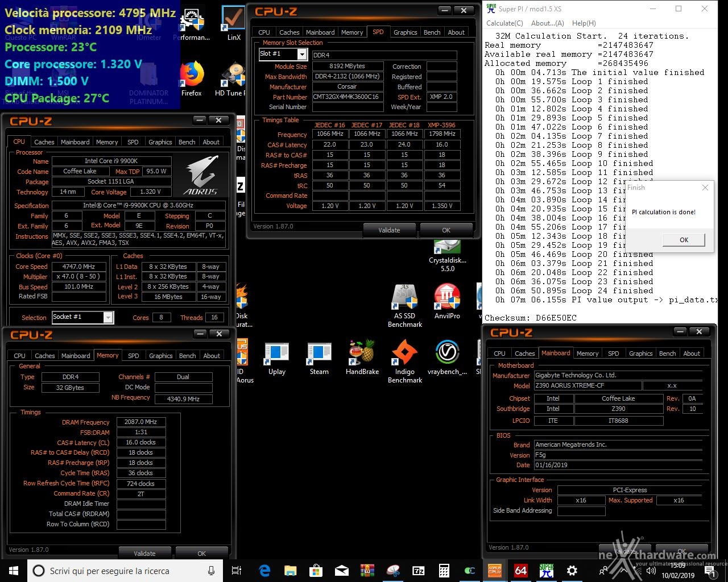Open the Mail app in the taskbar

point(341,571)
